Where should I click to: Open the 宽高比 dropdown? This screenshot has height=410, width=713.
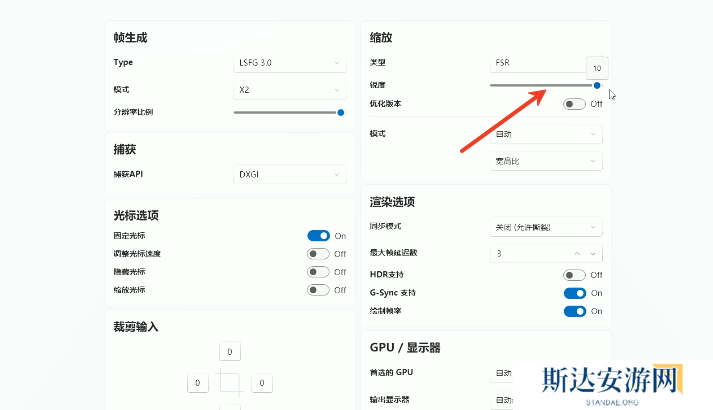click(546, 161)
